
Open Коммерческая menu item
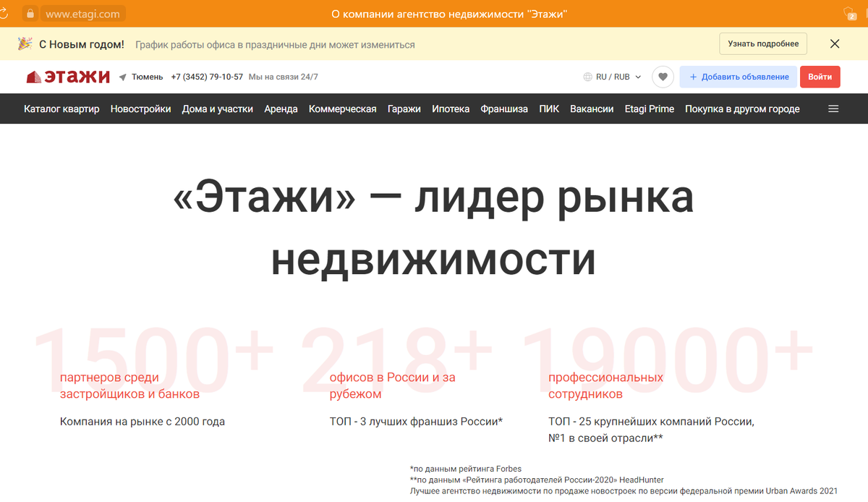pyautogui.click(x=343, y=109)
